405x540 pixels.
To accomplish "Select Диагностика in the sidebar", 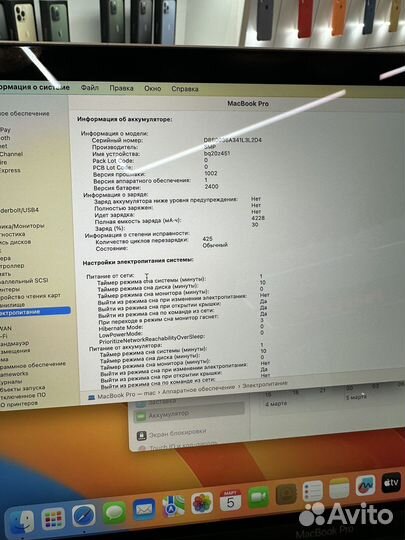I will [12, 234].
